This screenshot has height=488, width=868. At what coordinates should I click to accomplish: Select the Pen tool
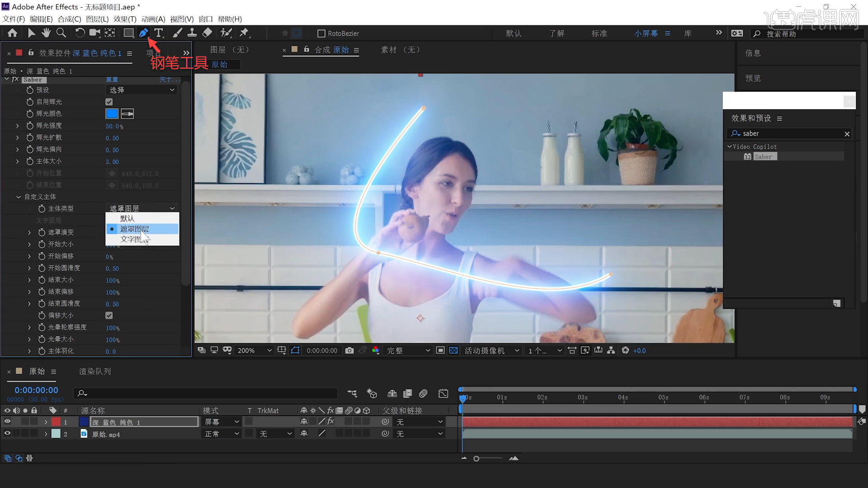click(143, 33)
